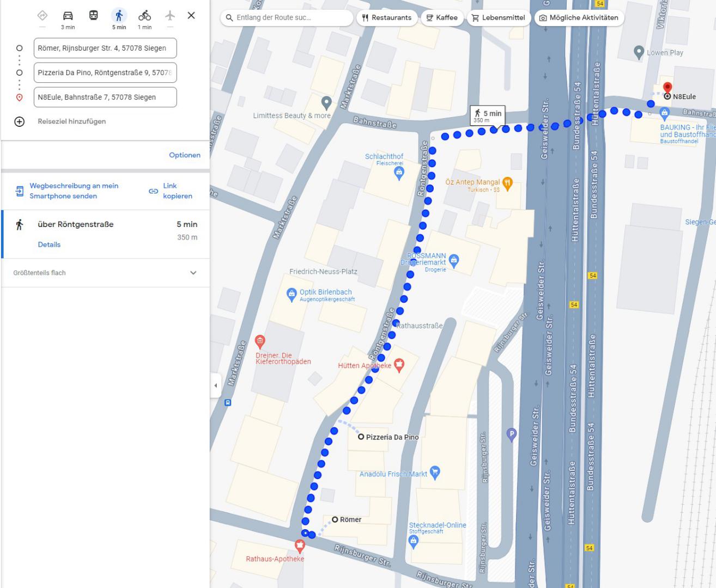Edit the Pizzeria Da Pino stop field
This screenshot has height=588, width=716.
tap(105, 72)
